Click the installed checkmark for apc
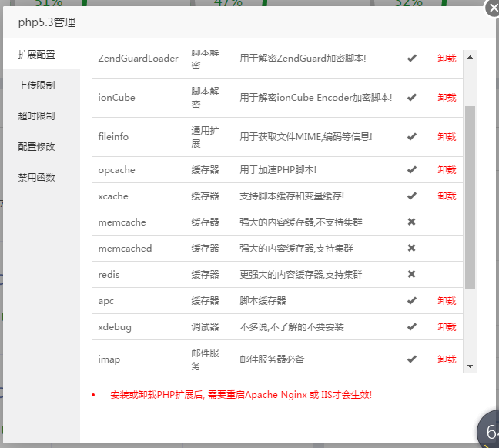This screenshot has width=499, height=448. click(x=412, y=301)
